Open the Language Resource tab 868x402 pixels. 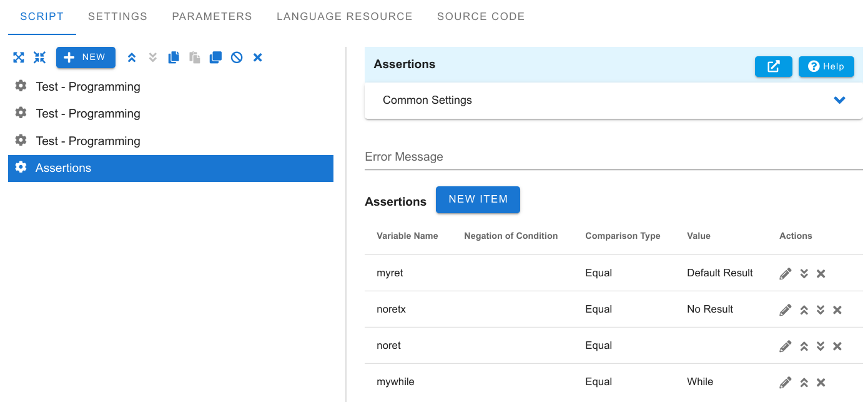click(x=345, y=17)
